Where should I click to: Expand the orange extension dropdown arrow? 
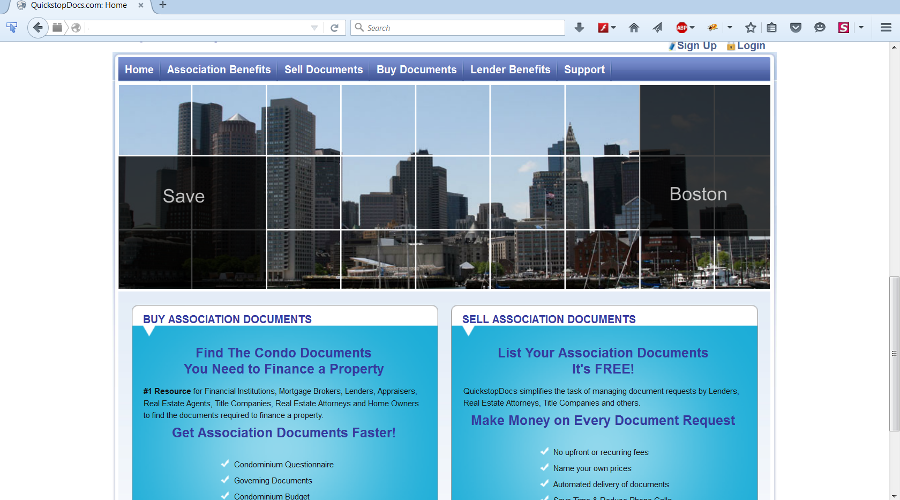[x=730, y=28]
